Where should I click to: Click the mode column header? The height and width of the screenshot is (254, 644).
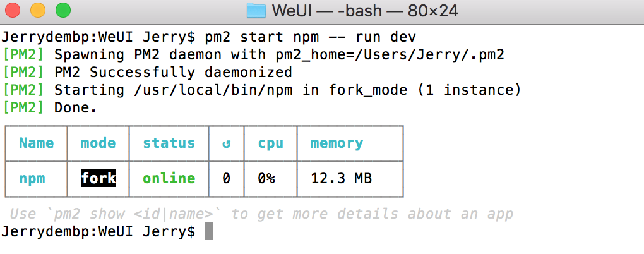98,143
